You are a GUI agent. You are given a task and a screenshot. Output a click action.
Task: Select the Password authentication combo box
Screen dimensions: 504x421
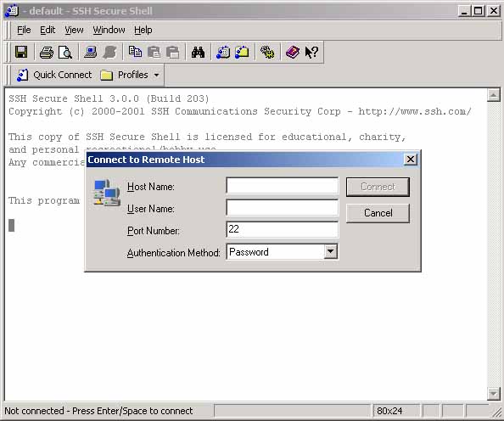[x=283, y=252]
